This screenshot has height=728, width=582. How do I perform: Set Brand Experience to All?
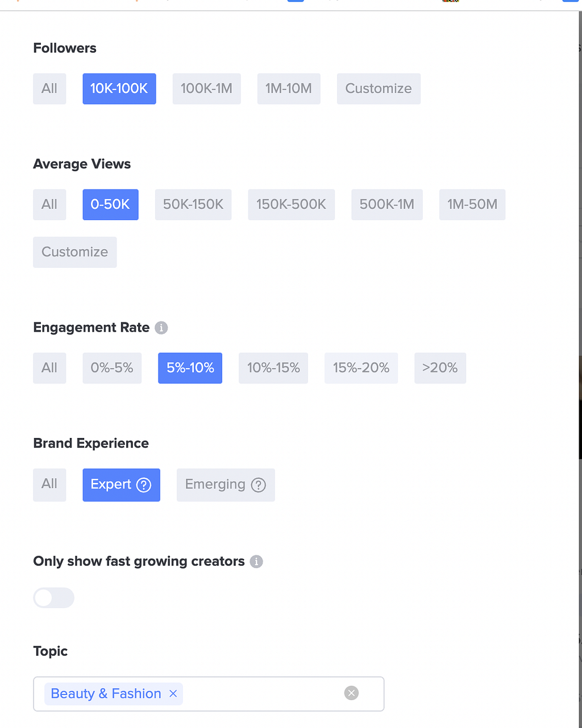tap(49, 485)
